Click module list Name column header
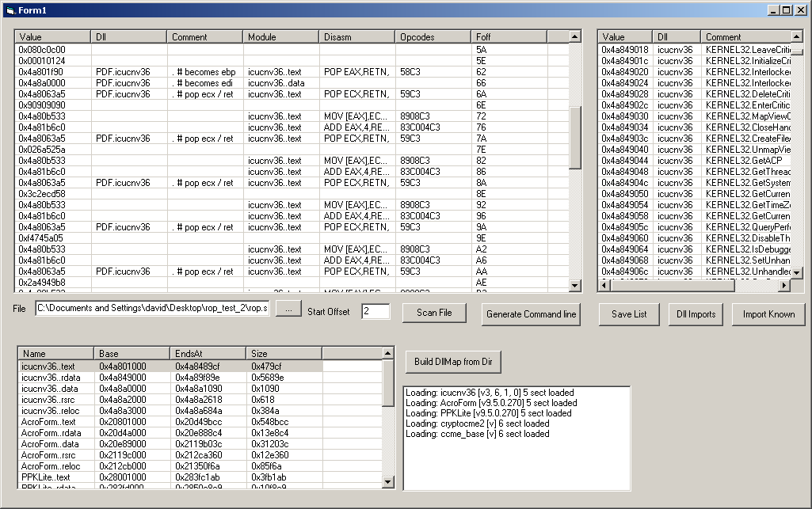 point(56,353)
